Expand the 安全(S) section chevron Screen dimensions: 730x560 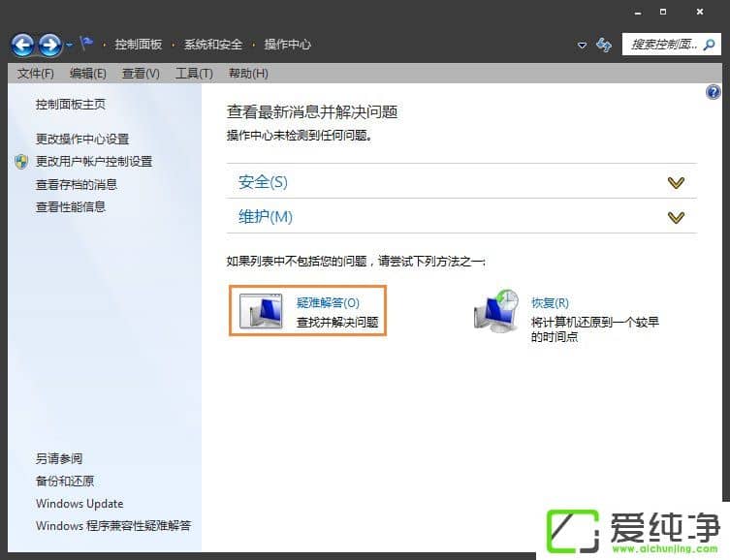point(676,182)
